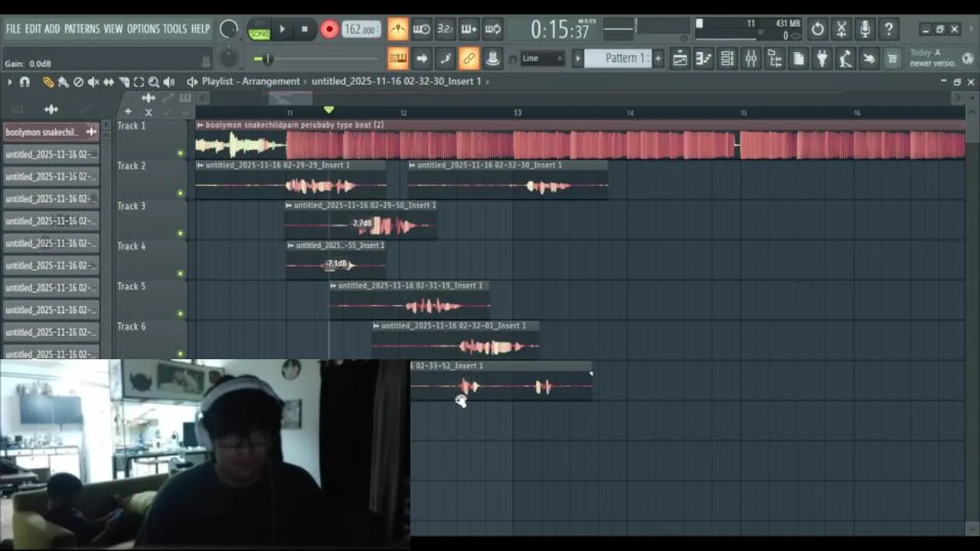Toggle typing keyboard to piano icon

tap(397, 58)
